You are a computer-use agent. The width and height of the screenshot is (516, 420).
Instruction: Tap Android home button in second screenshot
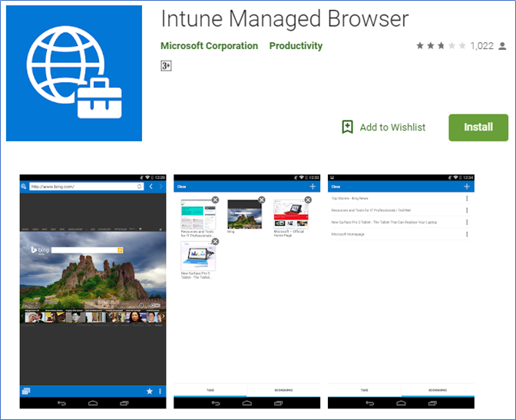click(246, 403)
